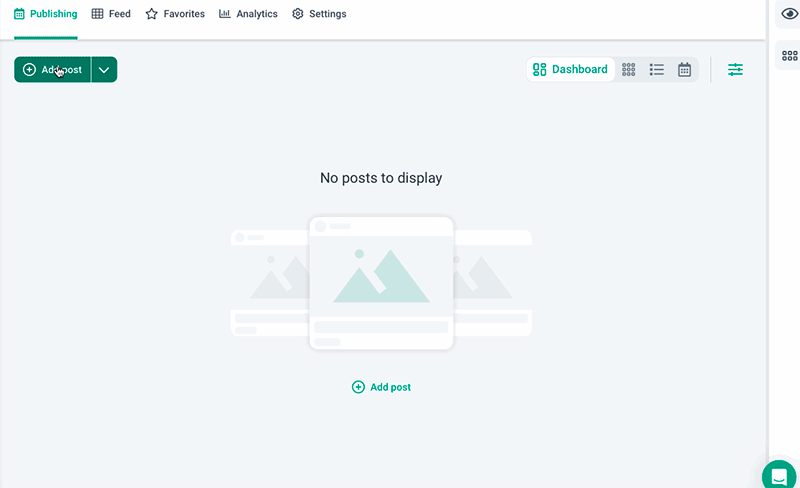The width and height of the screenshot is (800, 488).
Task: Toggle the eye preview icon in sidebar
Action: click(789, 14)
